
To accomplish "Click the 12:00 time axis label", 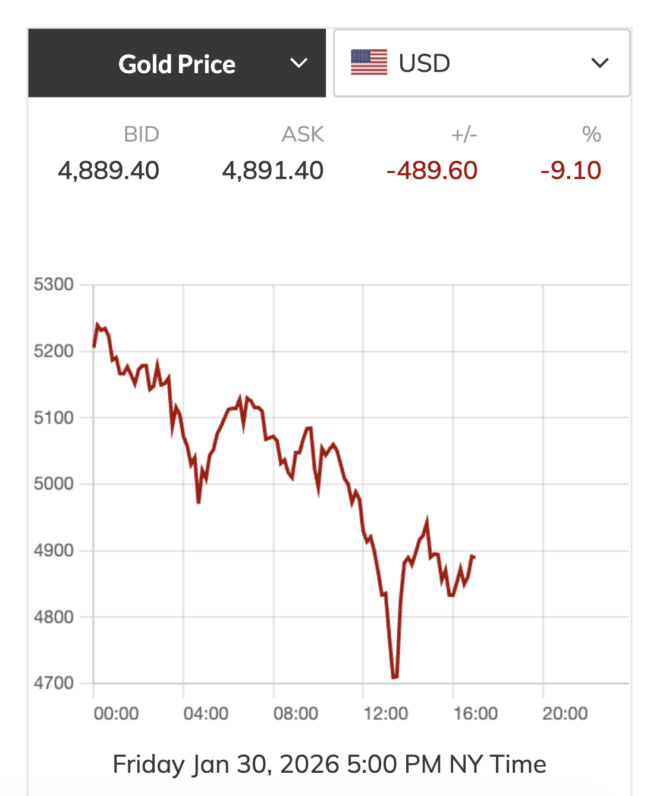I will coord(386,713).
